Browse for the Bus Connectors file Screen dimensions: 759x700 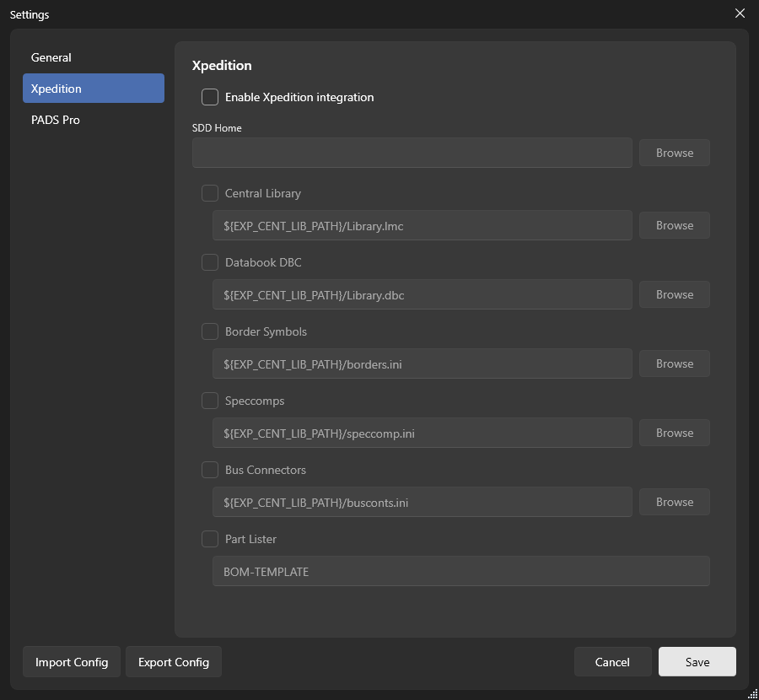click(675, 502)
